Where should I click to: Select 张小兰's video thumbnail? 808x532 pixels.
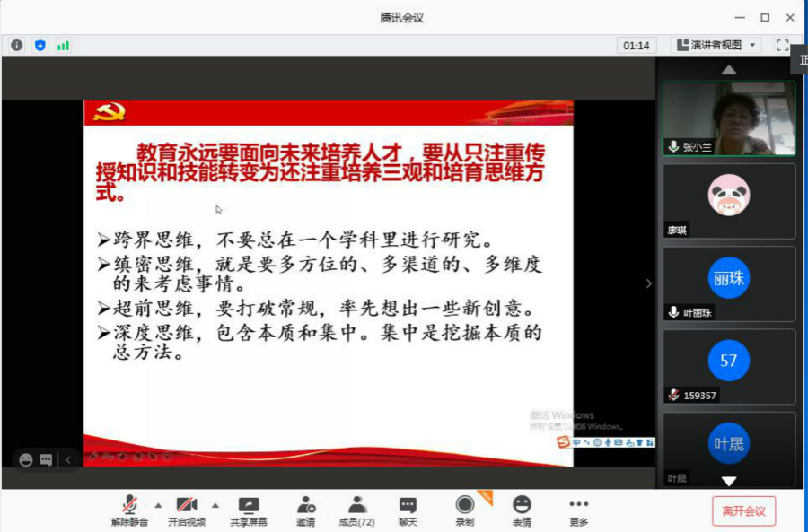click(x=729, y=118)
